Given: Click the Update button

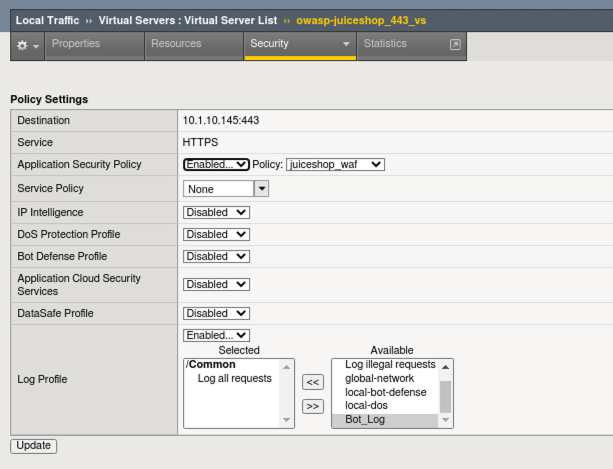Looking at the screenshot, I should tap(34, 446).
